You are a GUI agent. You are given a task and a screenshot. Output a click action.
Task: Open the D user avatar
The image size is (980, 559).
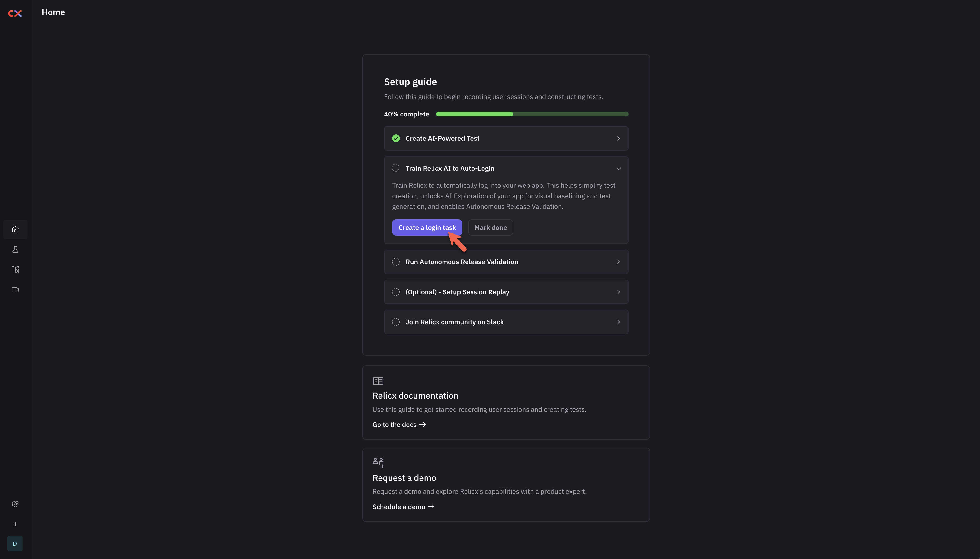(15, 544)
